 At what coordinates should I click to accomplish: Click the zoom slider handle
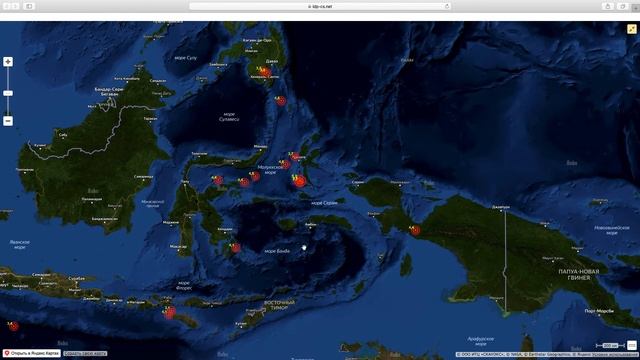coord(8,93)
